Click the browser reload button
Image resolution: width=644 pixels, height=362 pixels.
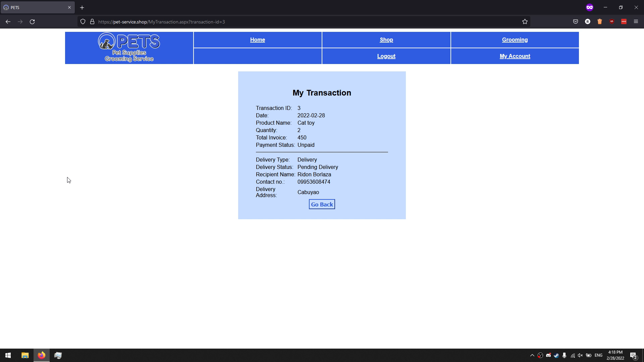point(32,22)
